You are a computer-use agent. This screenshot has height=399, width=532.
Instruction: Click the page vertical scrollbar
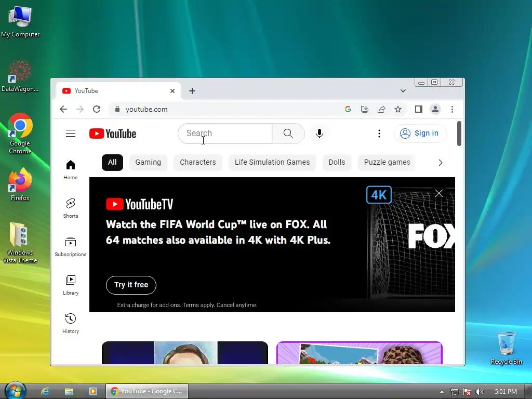pos(459,134)
